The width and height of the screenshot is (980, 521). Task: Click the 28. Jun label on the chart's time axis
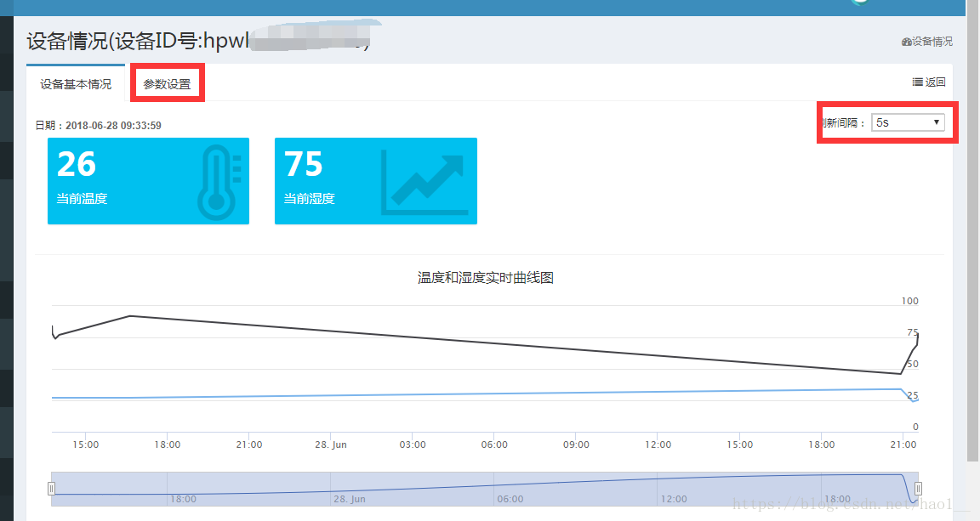331,445
